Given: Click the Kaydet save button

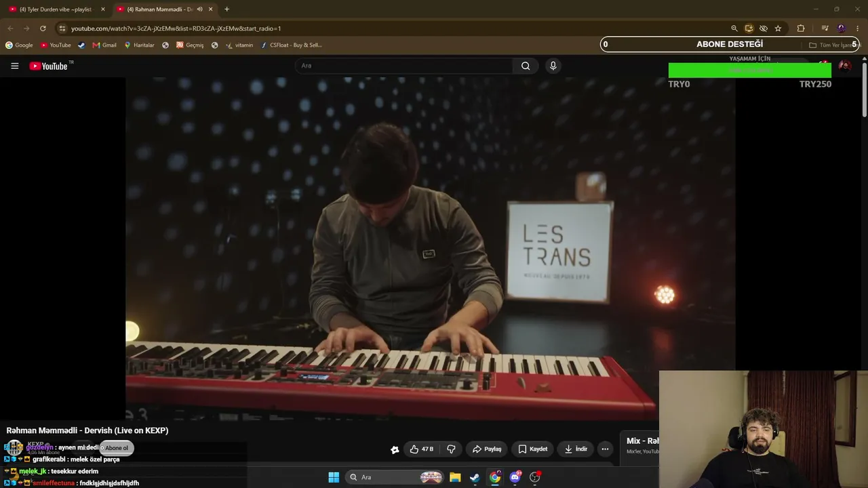Looking at the screenshot, I should tap(533, 449).
